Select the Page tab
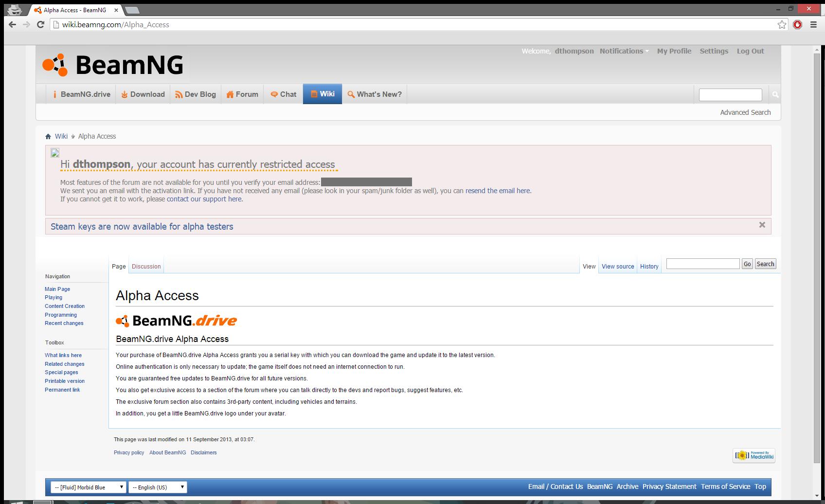The image size is (825, 504). coord(119,267)
